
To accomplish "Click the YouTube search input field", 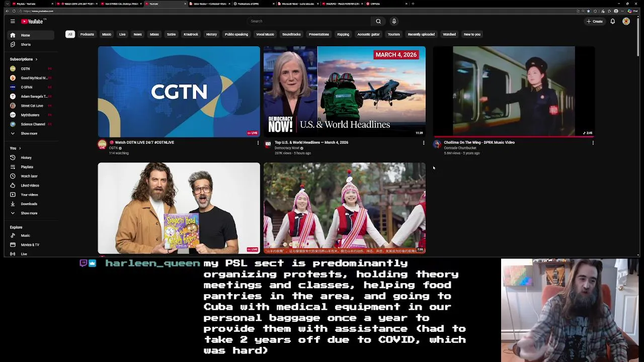I will point(309,21).
